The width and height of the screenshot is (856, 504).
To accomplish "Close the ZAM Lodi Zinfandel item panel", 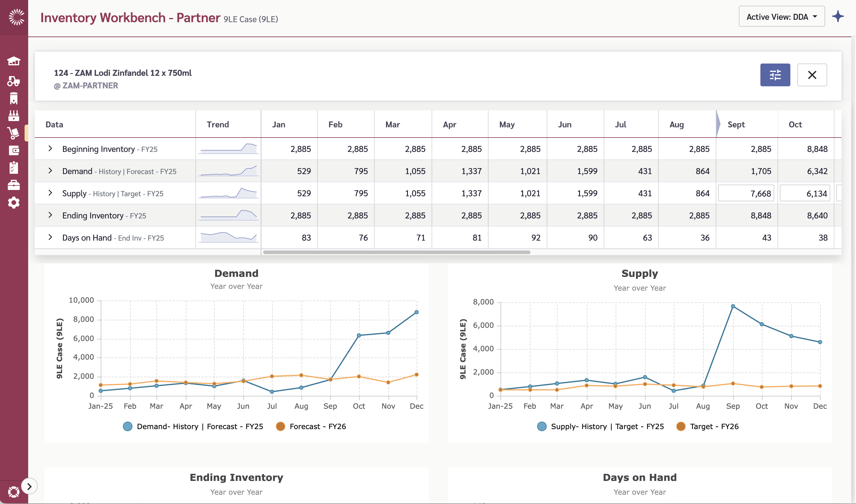I will [x=812, y=75].
